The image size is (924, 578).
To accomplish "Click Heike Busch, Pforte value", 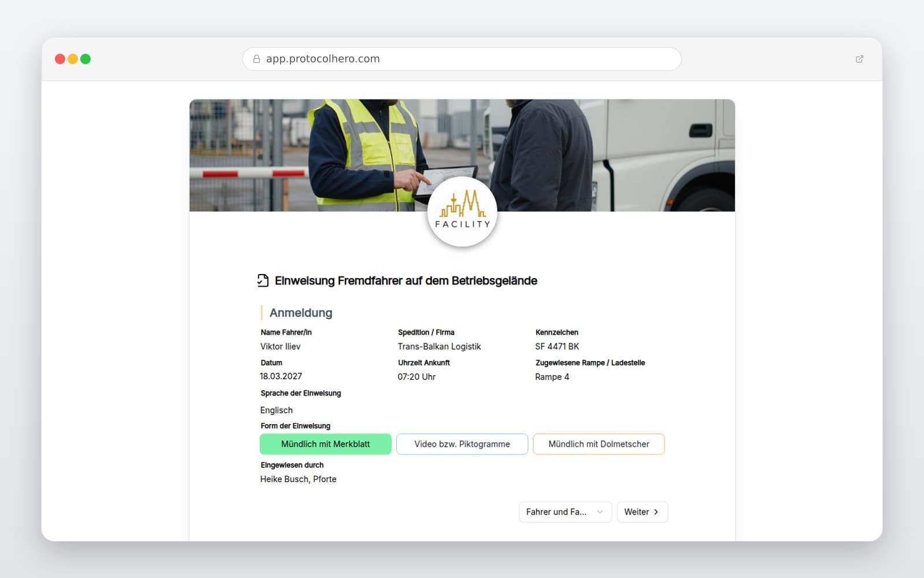I will click(x=299, y=479).
